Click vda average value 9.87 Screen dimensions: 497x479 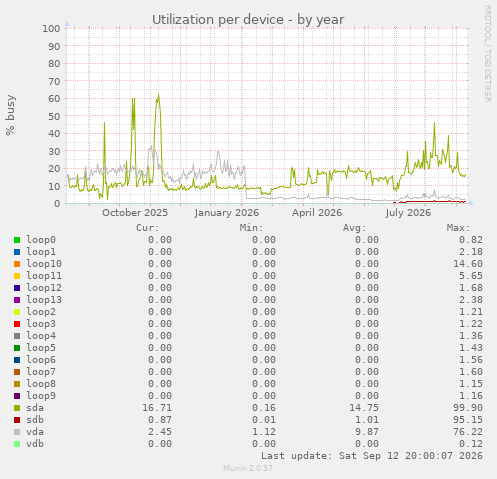tap(367, 432)
